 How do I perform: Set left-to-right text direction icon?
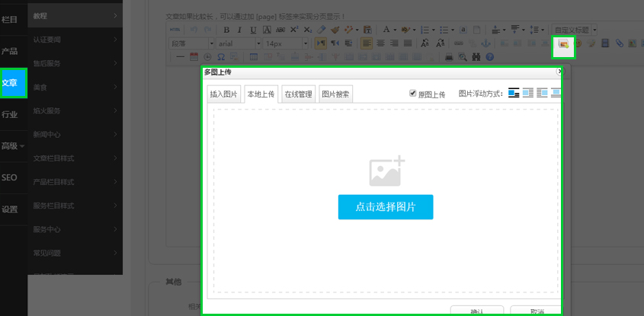tap(320, 43)
